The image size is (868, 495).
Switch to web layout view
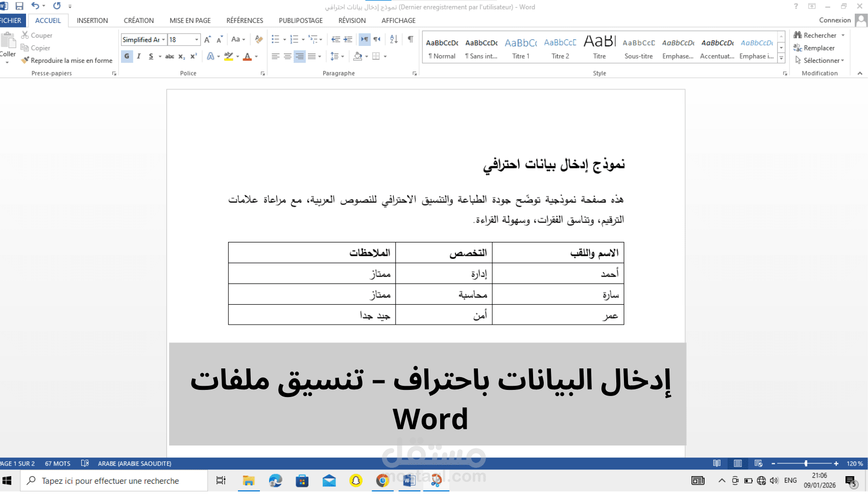click(x=758, y=463)
